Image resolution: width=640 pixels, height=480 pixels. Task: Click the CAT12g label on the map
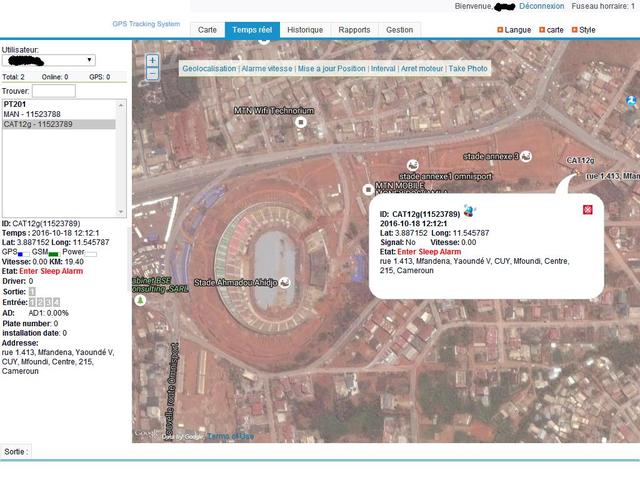click(580, 160)
